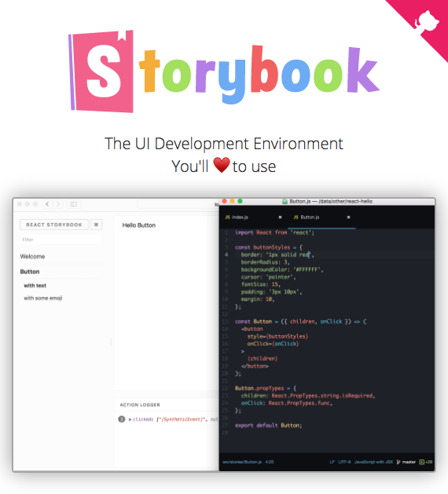Go forward with the browser forward arrow

coord(58,204)
